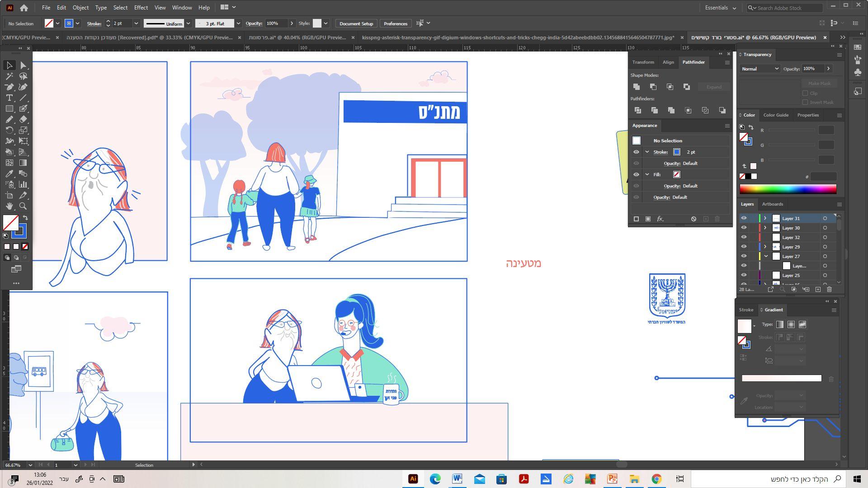Expand Layer 30 contents
Image resolution: width=868 pixels, height=488 pixels.
click(765, 228)
